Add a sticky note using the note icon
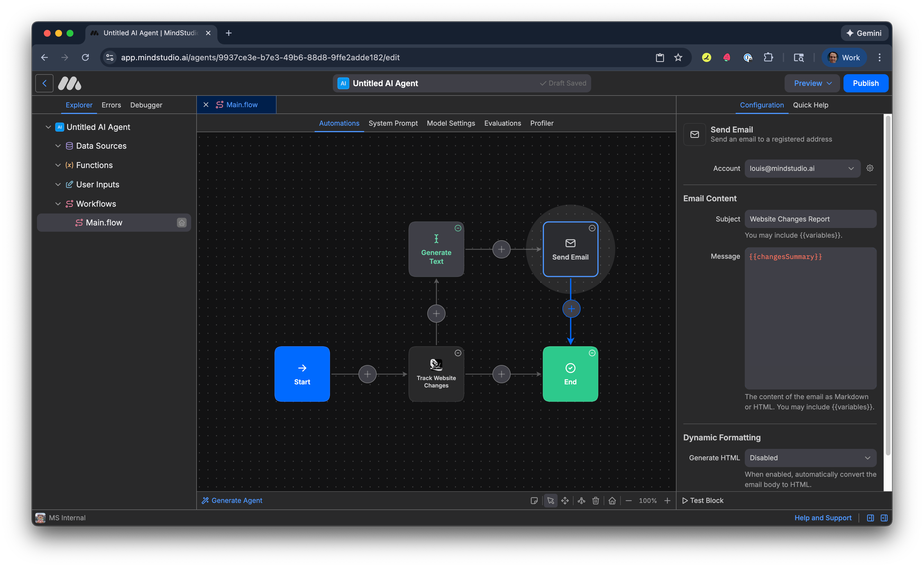 pyautogui.click(x=534, y=500)
